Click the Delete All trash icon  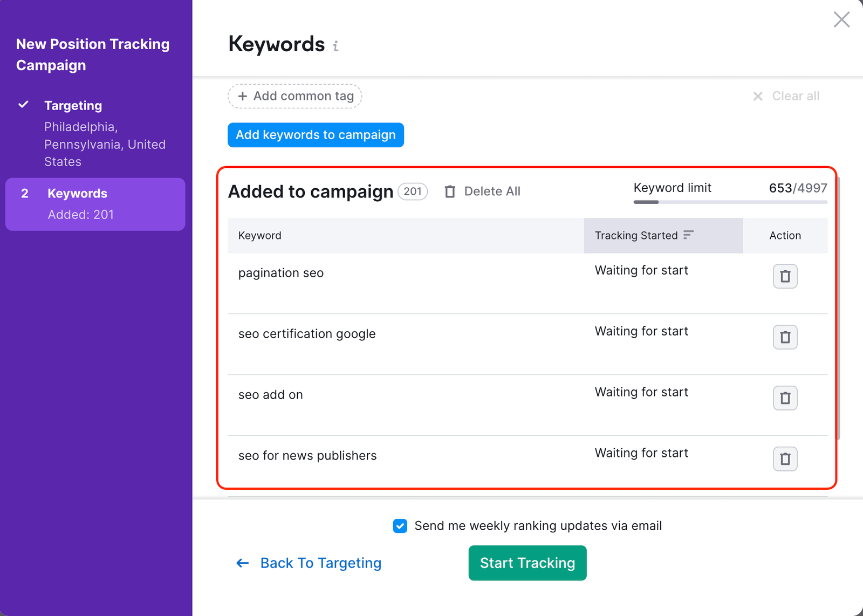(450, 191)
